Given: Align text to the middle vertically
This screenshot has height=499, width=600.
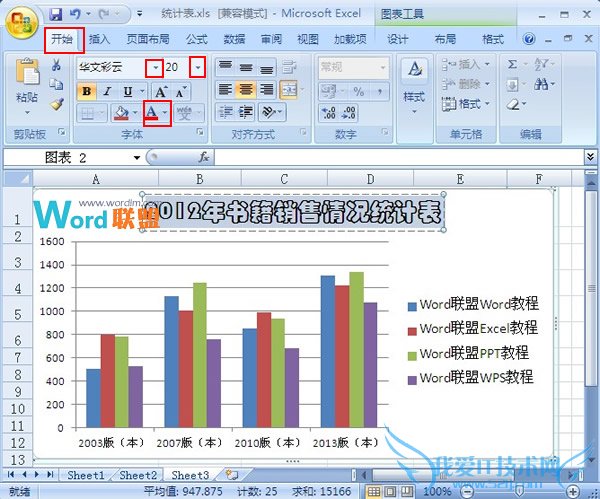Looking at the screenshot, I should (x=246, y=67).
